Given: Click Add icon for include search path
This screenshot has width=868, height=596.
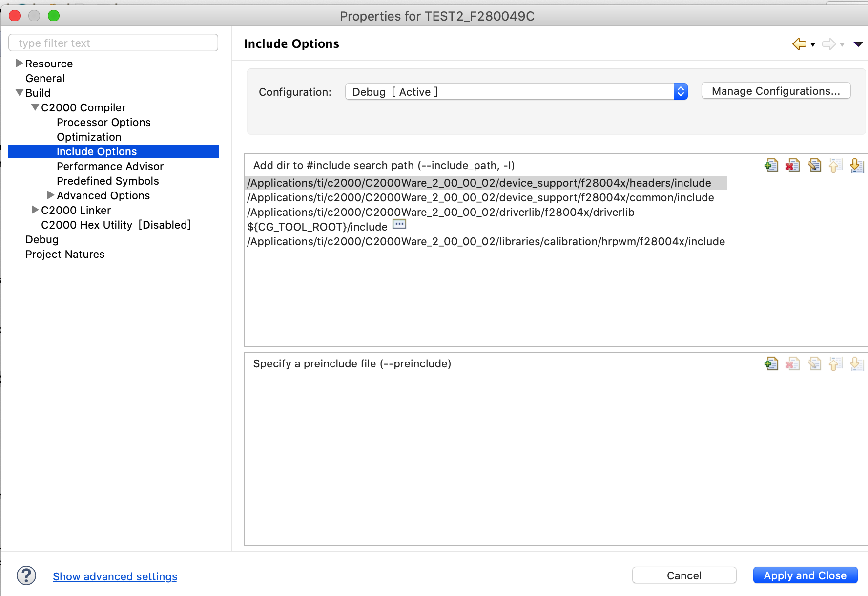Looking at the screenshot, I should (x=771, y=166).
